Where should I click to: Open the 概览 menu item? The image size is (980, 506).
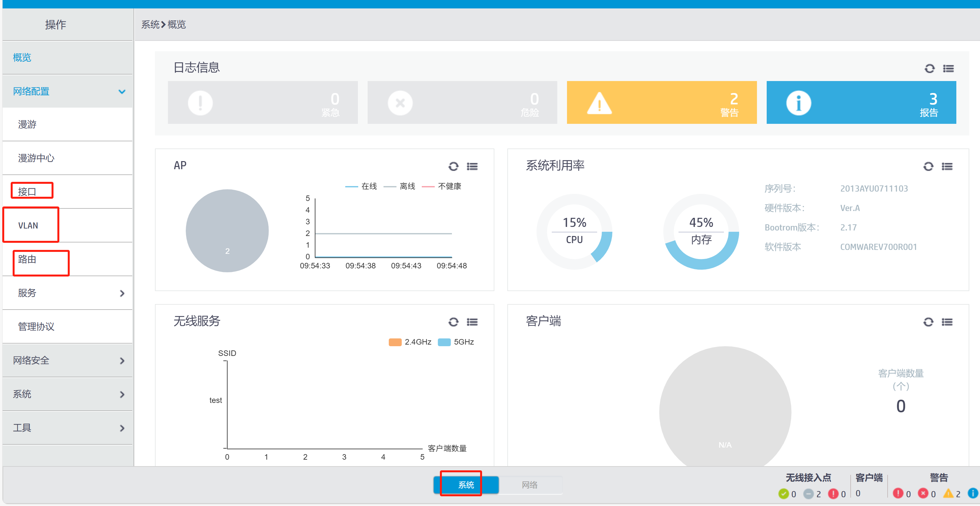pyautogui.click(x=22, y=57)
